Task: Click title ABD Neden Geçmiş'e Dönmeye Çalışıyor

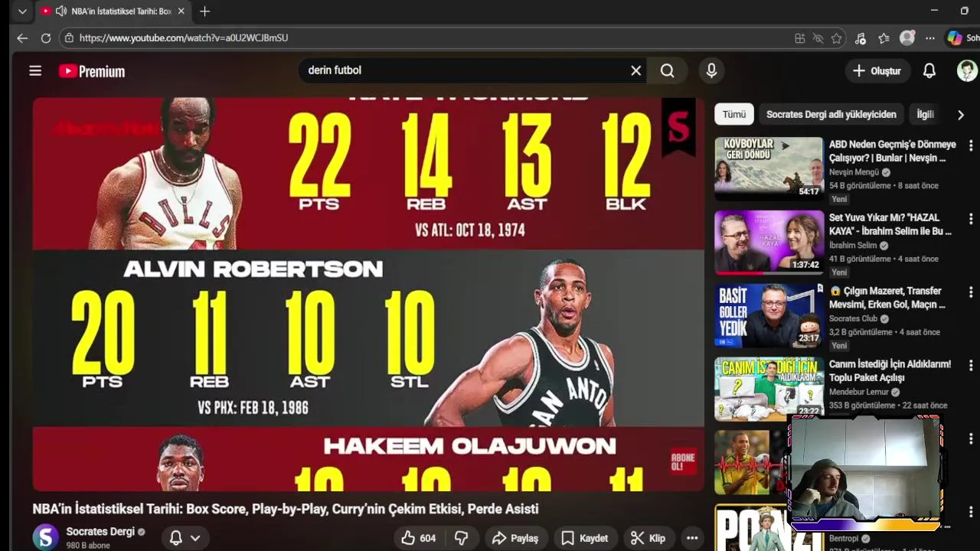Action: (x=893, y=152)
